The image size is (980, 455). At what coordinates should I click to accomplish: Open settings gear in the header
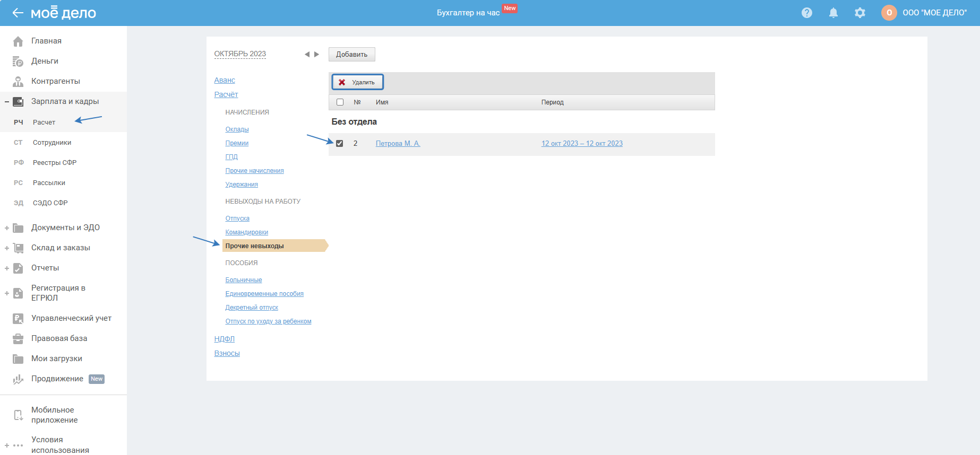click(860, 13)
